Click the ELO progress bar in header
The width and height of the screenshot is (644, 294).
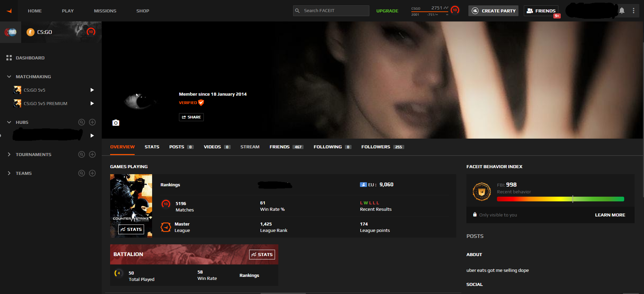pos(430,12)
